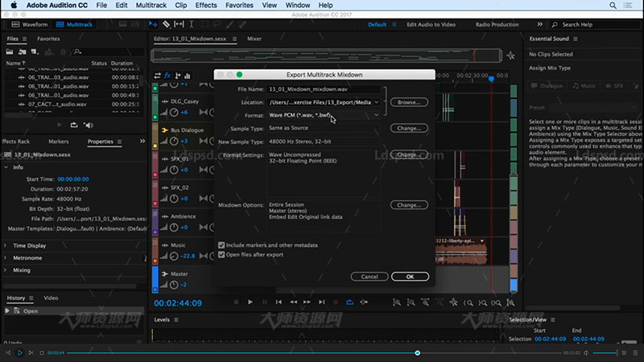The image size is (644, 362).
Task: Click the Import File icon in Files panel
Action: point(23,51)
